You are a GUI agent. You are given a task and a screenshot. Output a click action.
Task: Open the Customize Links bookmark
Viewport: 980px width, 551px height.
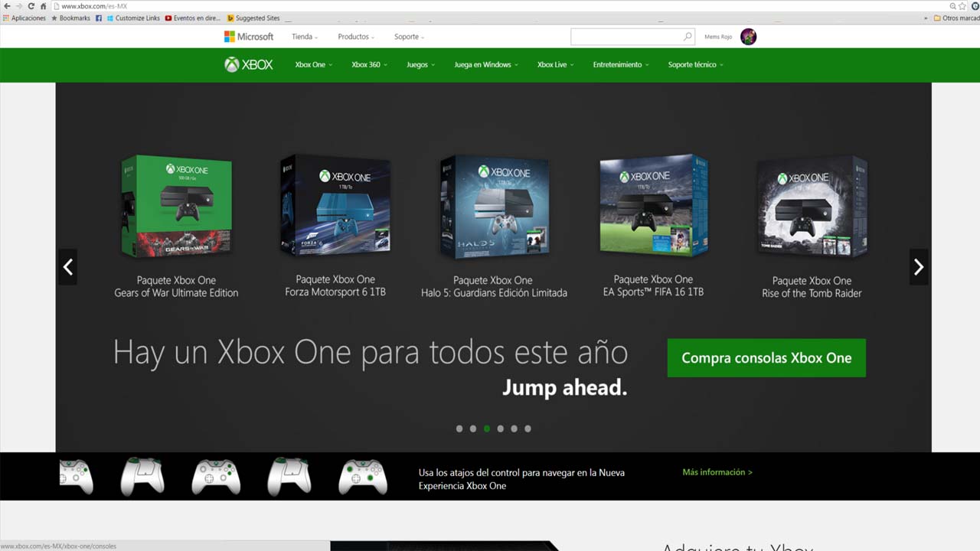pyautogui.click(x=133, y=18)
